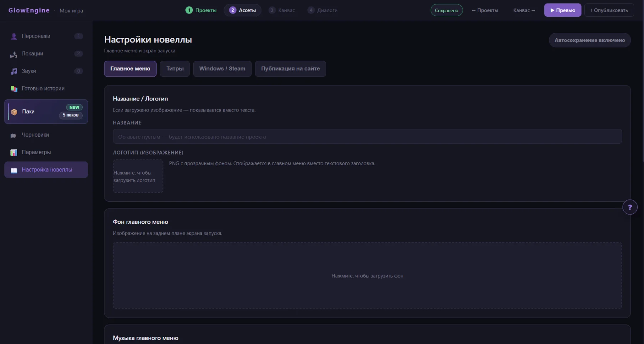Click step number 1 badge for Проекты
Viewport: 644px width, 344px height.
(189, 10)
